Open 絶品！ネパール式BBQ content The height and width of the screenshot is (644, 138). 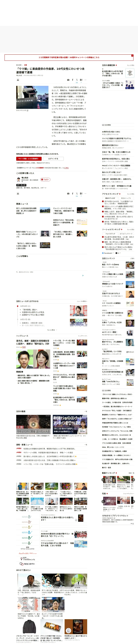[x=110, y=264]
